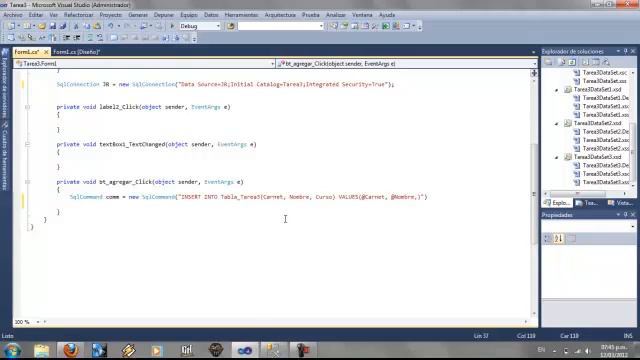Select the Tarea3DataSet.xsc file
The width and height of the screenshot is (640, 360).
605,73
